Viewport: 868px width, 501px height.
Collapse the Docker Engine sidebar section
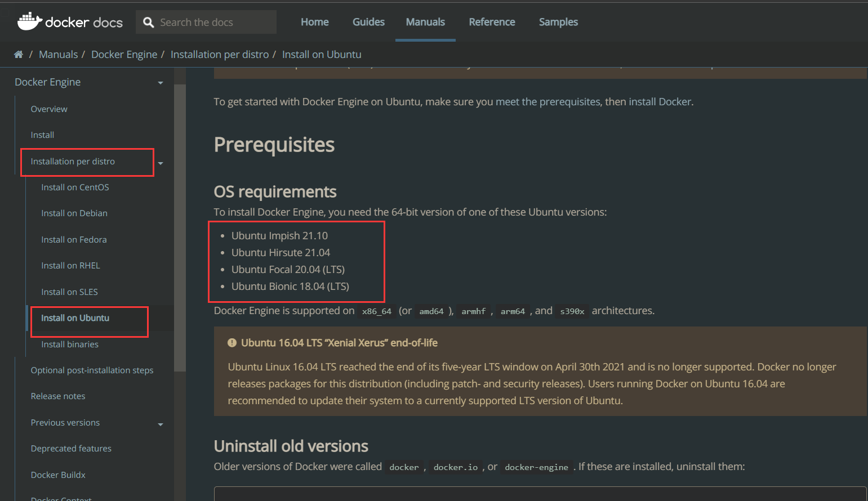(161, 83)
